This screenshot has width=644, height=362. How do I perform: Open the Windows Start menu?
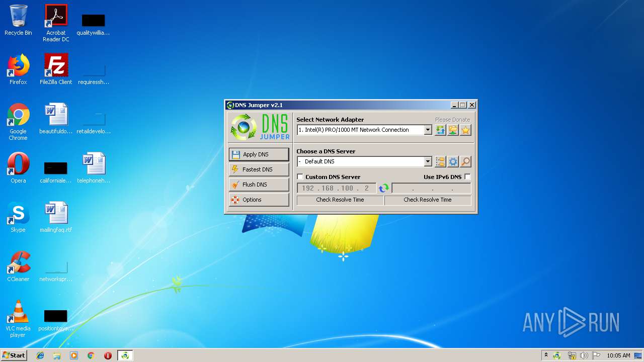[x=14, y=355]
